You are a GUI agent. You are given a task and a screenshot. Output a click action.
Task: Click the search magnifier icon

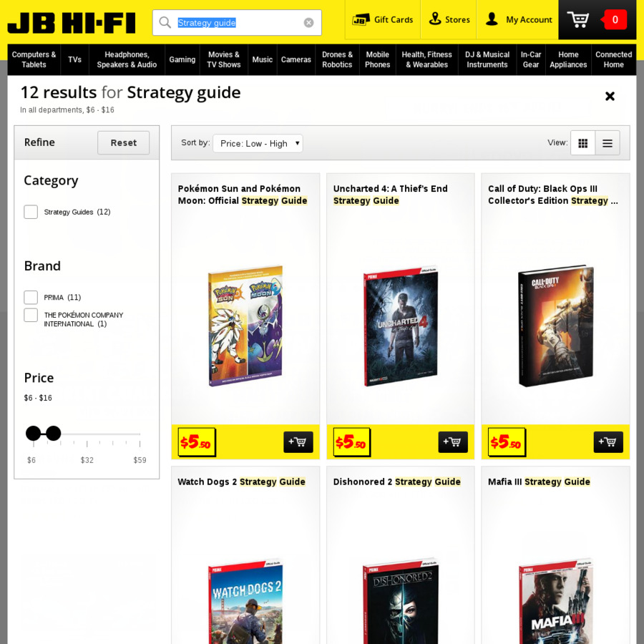click(165, 22)
